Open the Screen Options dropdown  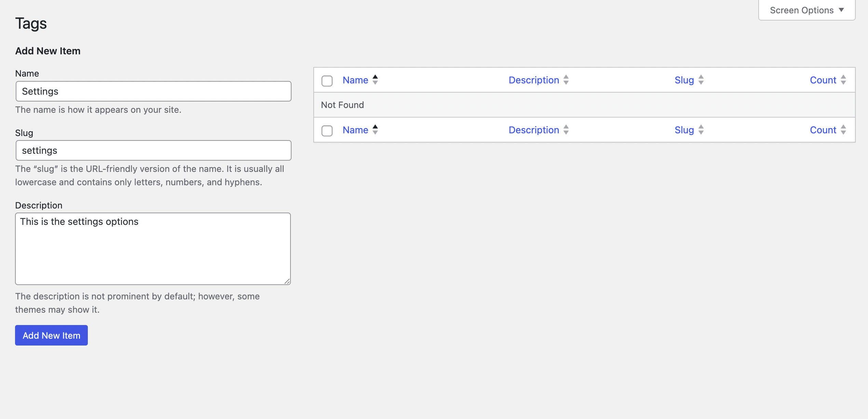pos(807,10)
